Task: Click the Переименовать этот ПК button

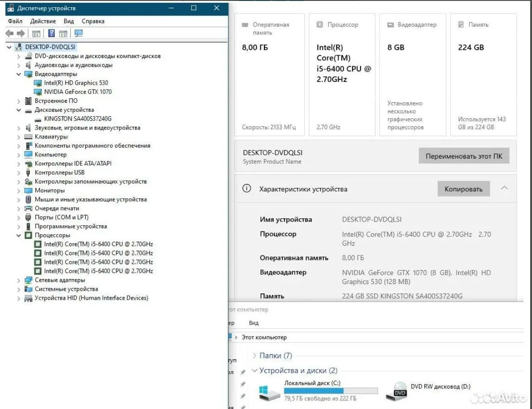Action: pyautogui.click(x=464, y=156)
